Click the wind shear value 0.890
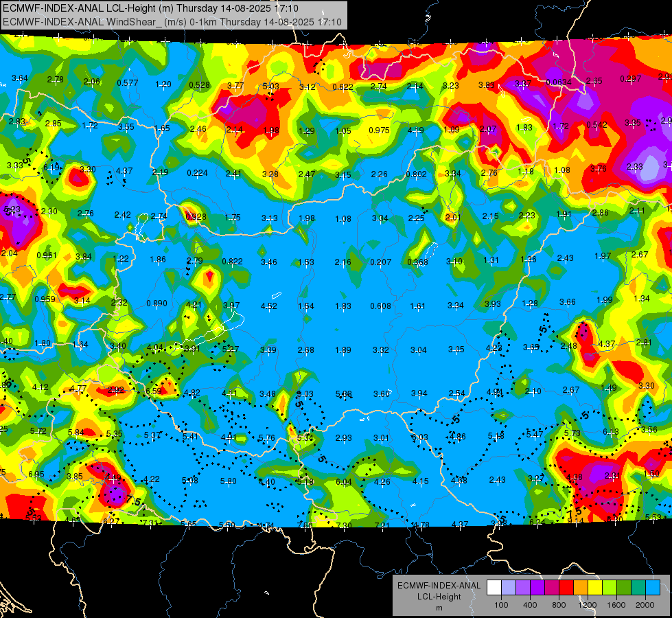Image resolution: width=672 pixels, height=618 pixels. pos(157,304)
